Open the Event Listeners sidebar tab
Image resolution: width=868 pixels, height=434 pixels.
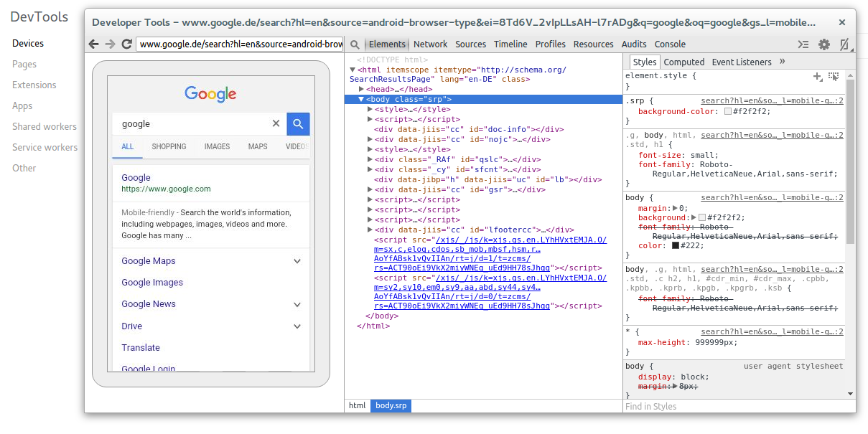click(742, 62)
